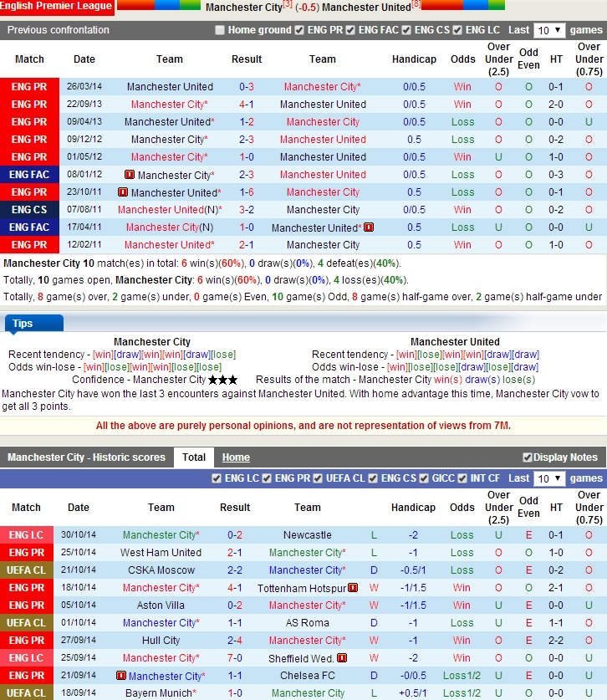Uncheck INT CF filter checkbox
Viewport: 607px width, 700px height.
point(462,478)
